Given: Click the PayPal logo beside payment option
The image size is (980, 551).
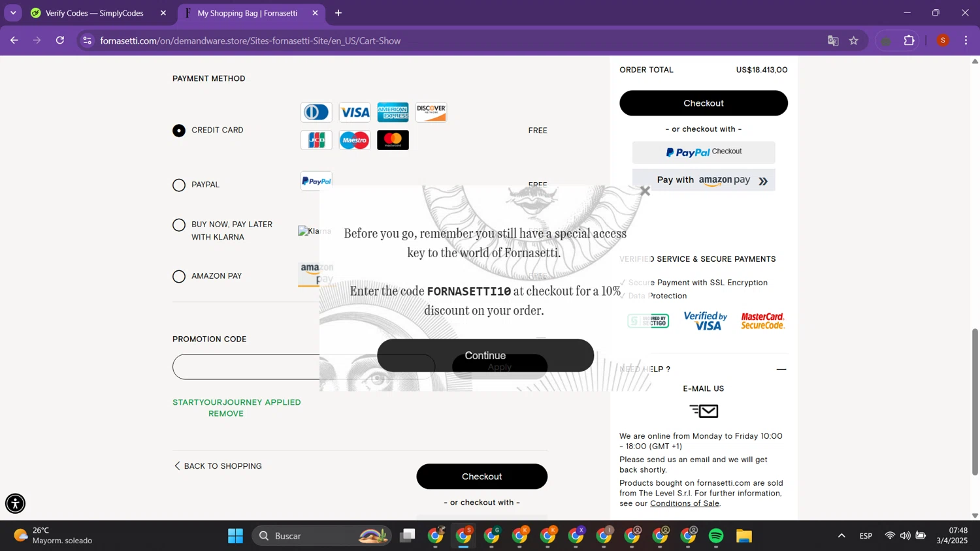Looking at the screenshot, I should click(316, 181).
